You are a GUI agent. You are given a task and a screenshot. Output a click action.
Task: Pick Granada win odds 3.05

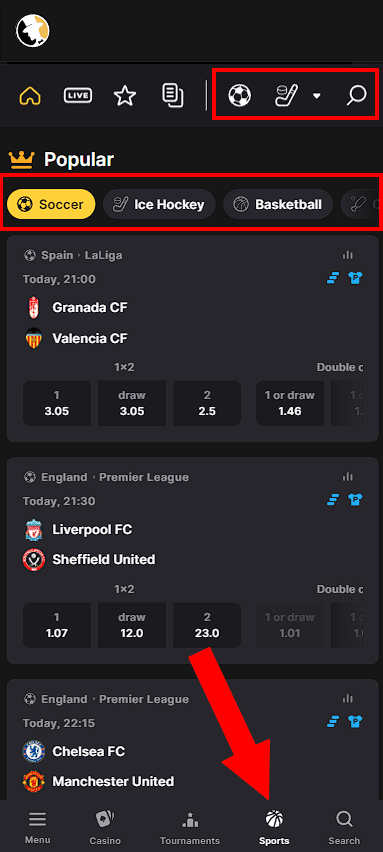[56, 403]
